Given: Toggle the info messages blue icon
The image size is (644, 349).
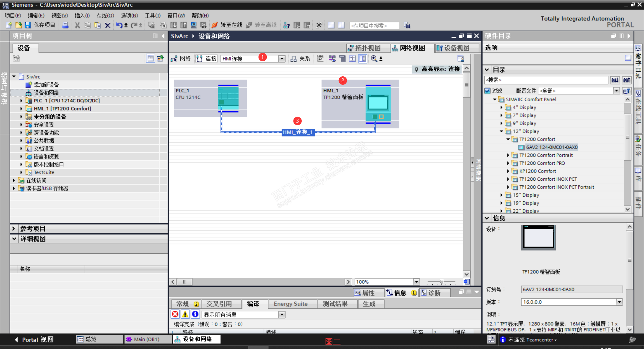Looking at the screenshot, I should coord(195,314).
